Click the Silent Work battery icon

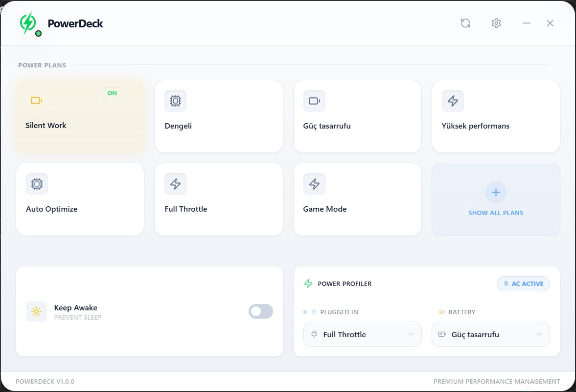click(x=36, y=100)
